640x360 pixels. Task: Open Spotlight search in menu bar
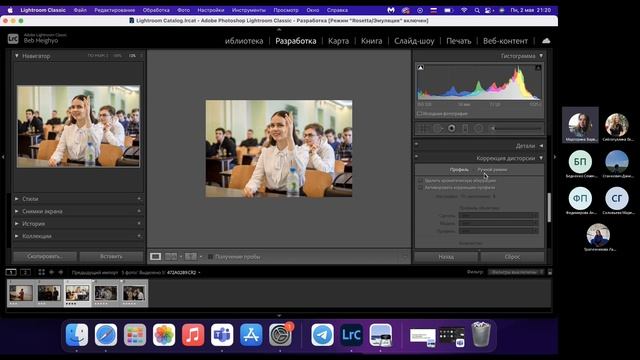click(x=477, y=10)
